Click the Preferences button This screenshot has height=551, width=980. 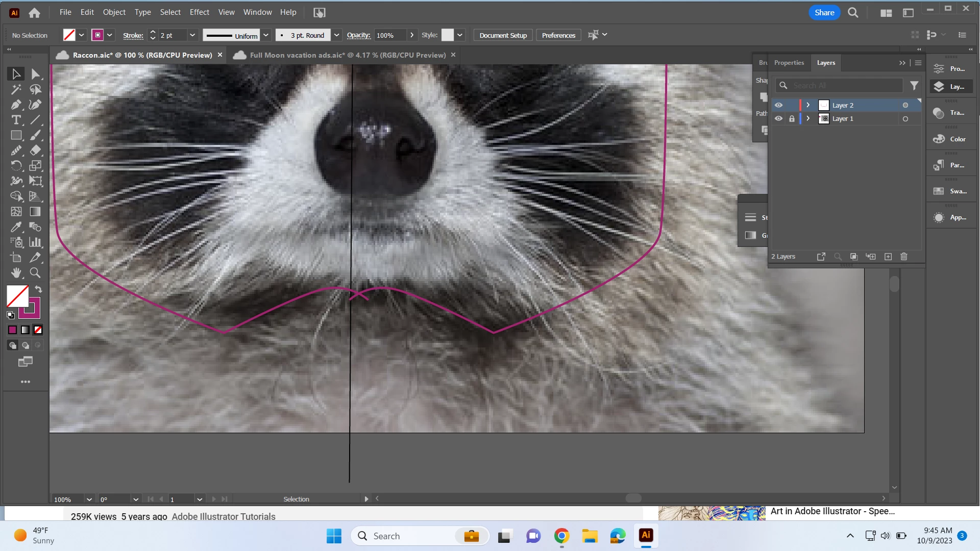point(558,35)
